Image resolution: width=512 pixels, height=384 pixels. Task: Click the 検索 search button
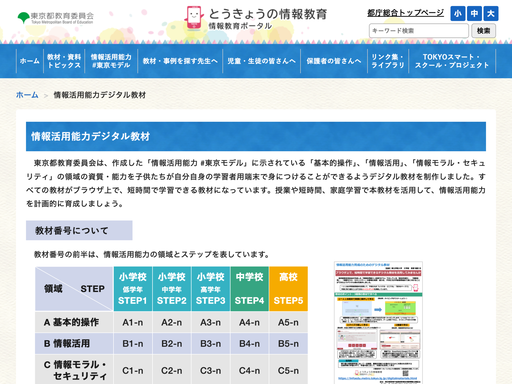tap(483, 31)
